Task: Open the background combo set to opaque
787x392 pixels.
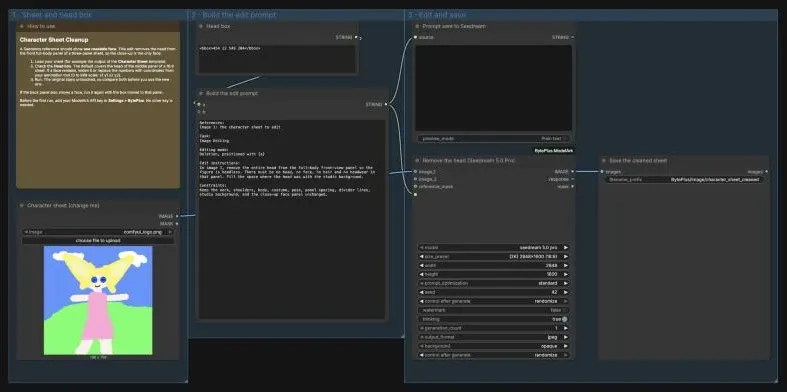Action: (x=493, y=346)
